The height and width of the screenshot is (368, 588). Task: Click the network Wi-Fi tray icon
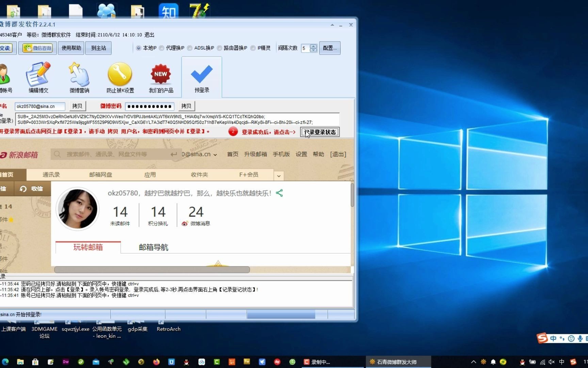[542, 362]
